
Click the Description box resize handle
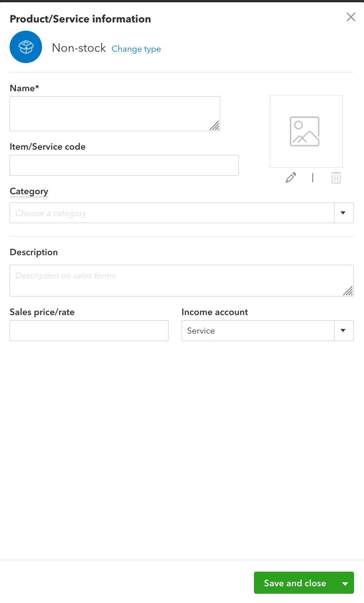click(x=348, y=291)
